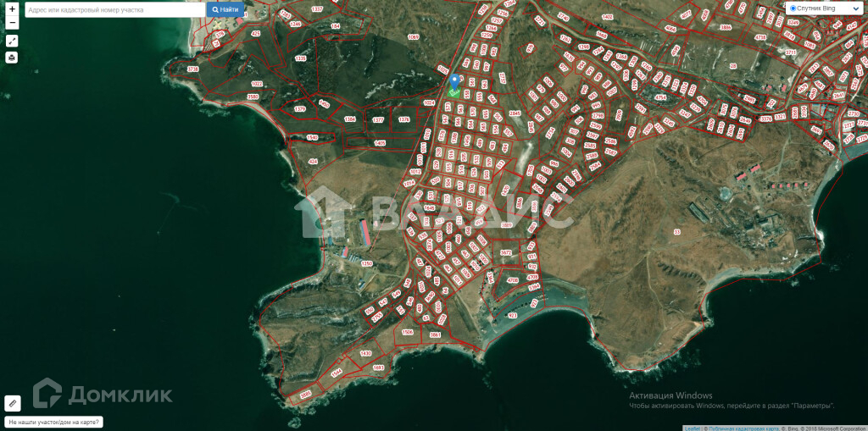The width and height of the screenshot is (868, 431).
Task: Select parcel labeled 1250
Action: tap(367, 264)
